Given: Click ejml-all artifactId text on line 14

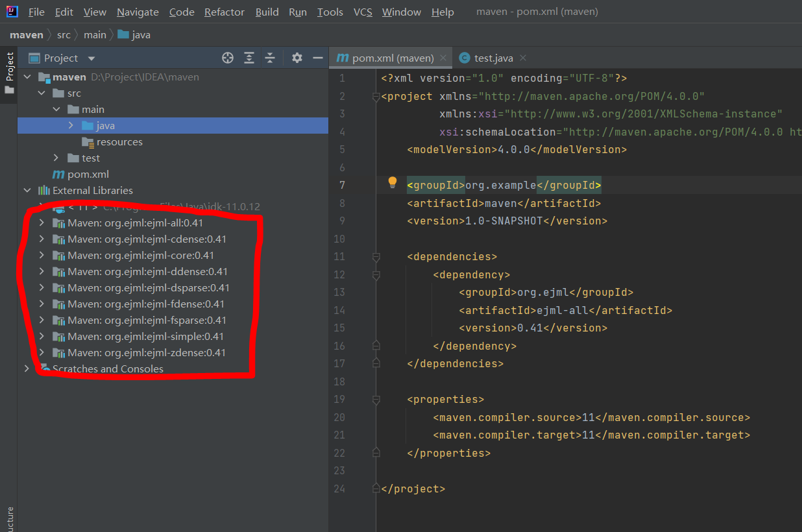Looking at the screenshot, I should (563, 310).
